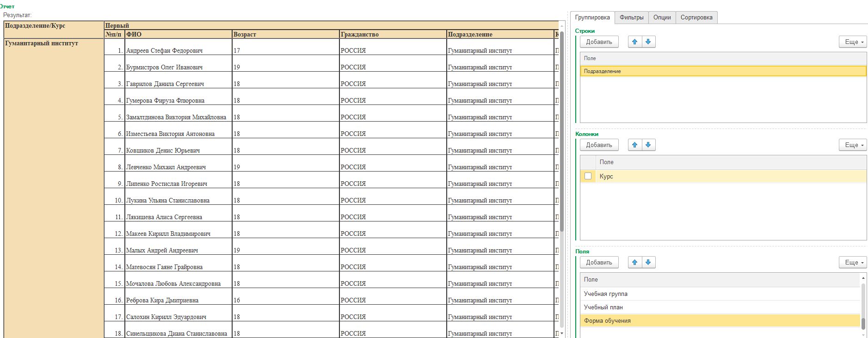Open Еще dropdown in Строки section
The height and width of the screenshot is (338, 868).
point(853,42)
